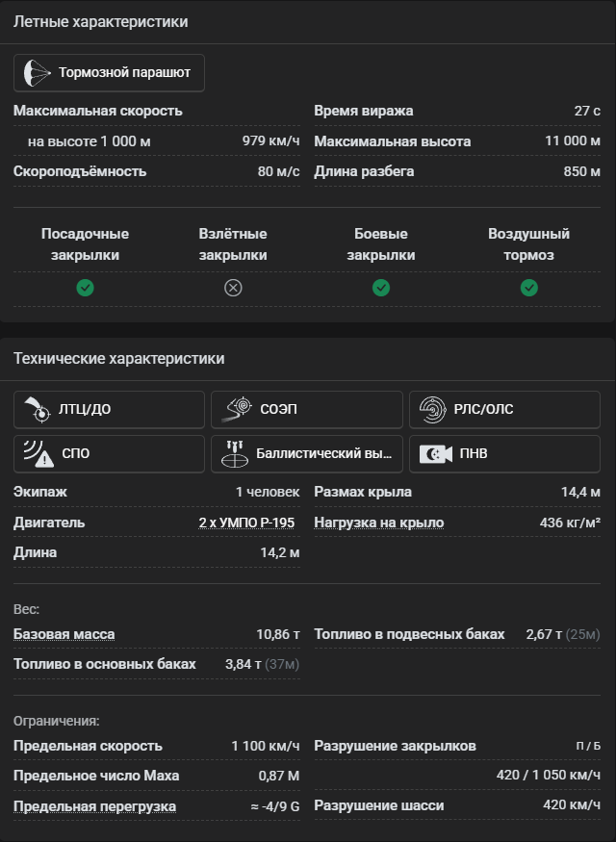The width and height of the screenshot is (616, 842).
Task: Click the Базовая масса label
Action: (x=64, y=634)
